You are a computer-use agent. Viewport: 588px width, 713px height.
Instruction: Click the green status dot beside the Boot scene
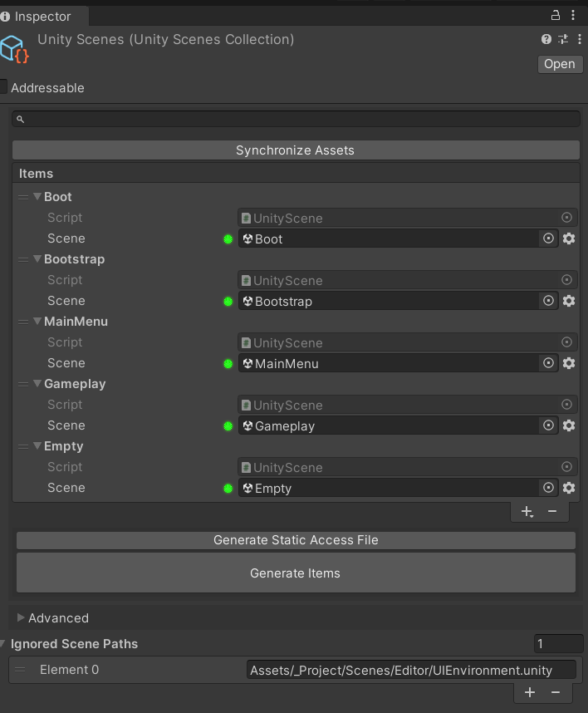228,238
